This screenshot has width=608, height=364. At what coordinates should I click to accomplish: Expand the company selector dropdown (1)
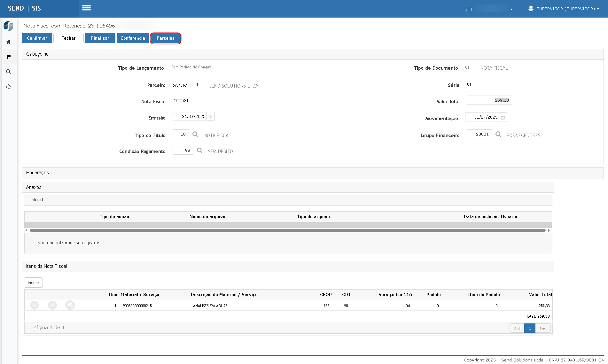pyautogui.click(x=489, y=9)
